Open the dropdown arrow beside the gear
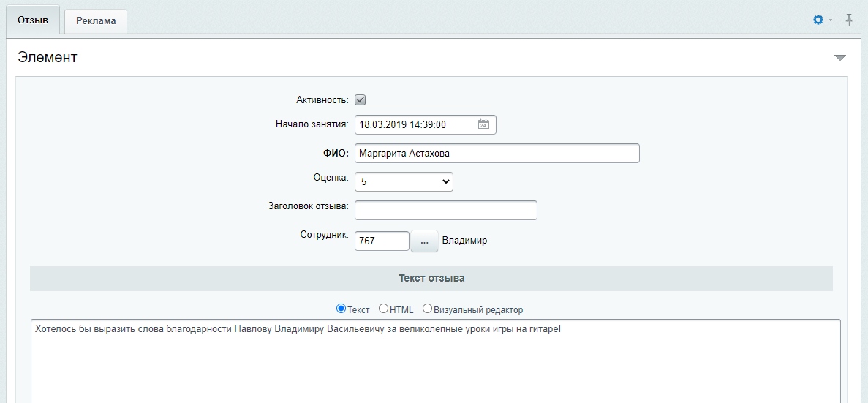The image size is (868, 403). (830, 20)
